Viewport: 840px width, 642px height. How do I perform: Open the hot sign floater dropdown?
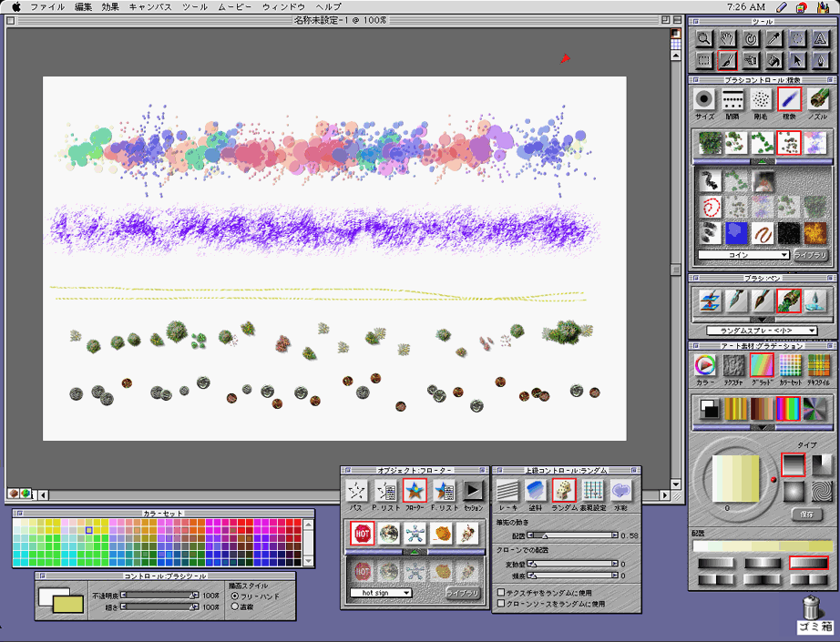(x=380, y=593)
